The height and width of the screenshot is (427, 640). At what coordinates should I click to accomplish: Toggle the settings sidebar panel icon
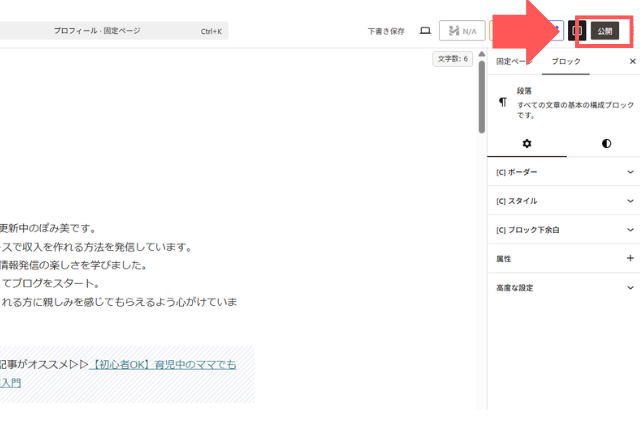pyautogui.click(x=576, y=31)
